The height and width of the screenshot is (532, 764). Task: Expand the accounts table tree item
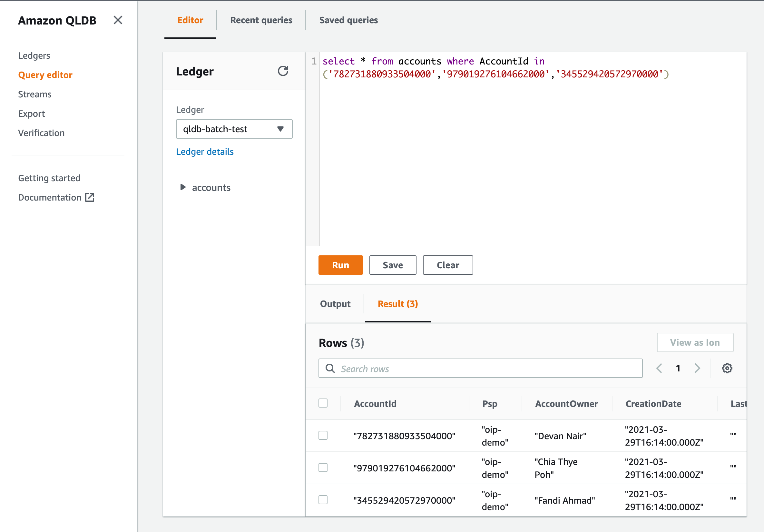pos(183,187)
